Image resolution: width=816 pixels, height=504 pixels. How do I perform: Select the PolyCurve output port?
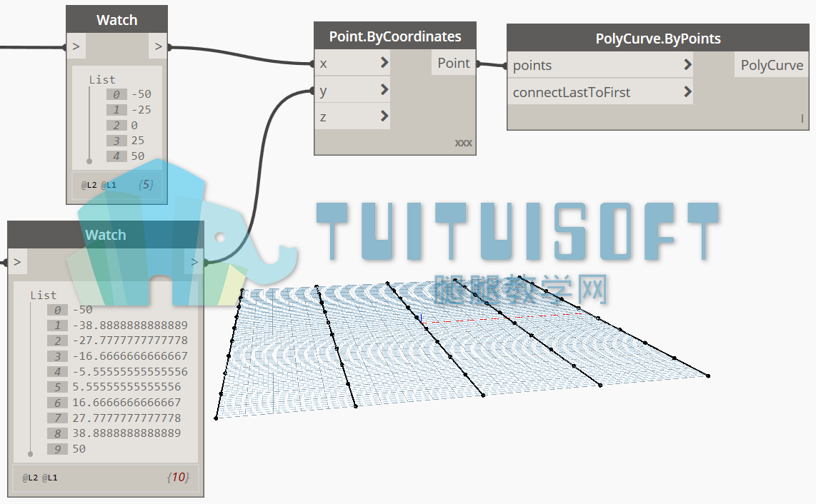pos(772,65)
